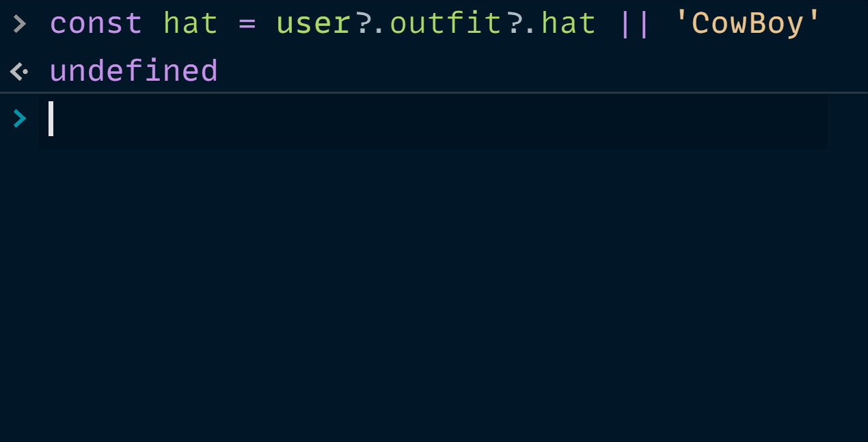The height and width of the screenshot is (442, 868).
Task: Click the 'hat' variable name after const
Action: coord(191,24)
